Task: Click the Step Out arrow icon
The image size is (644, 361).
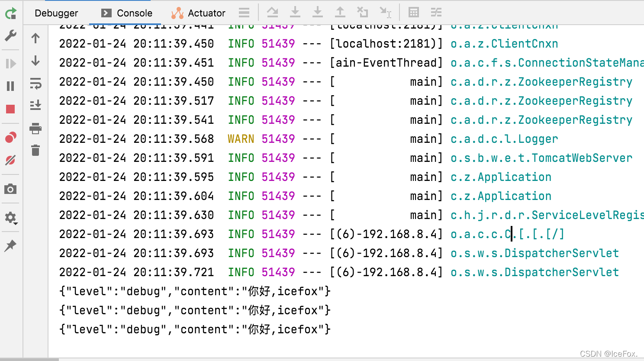Action: click(x=340, y=12)
